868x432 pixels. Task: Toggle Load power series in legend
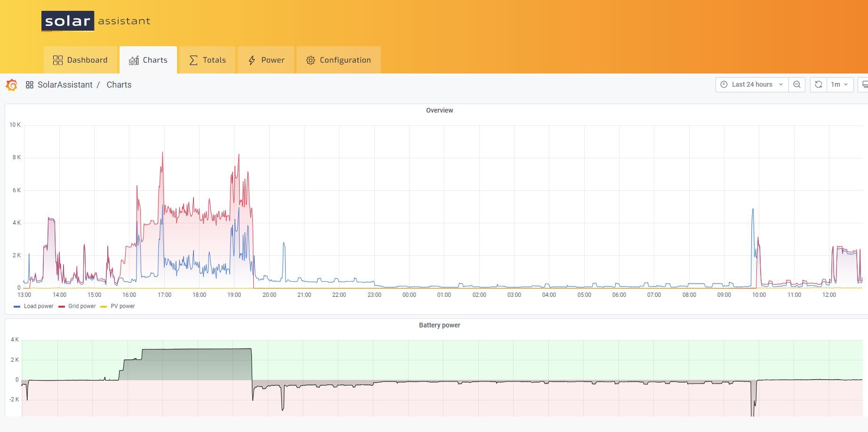point(38,306)
